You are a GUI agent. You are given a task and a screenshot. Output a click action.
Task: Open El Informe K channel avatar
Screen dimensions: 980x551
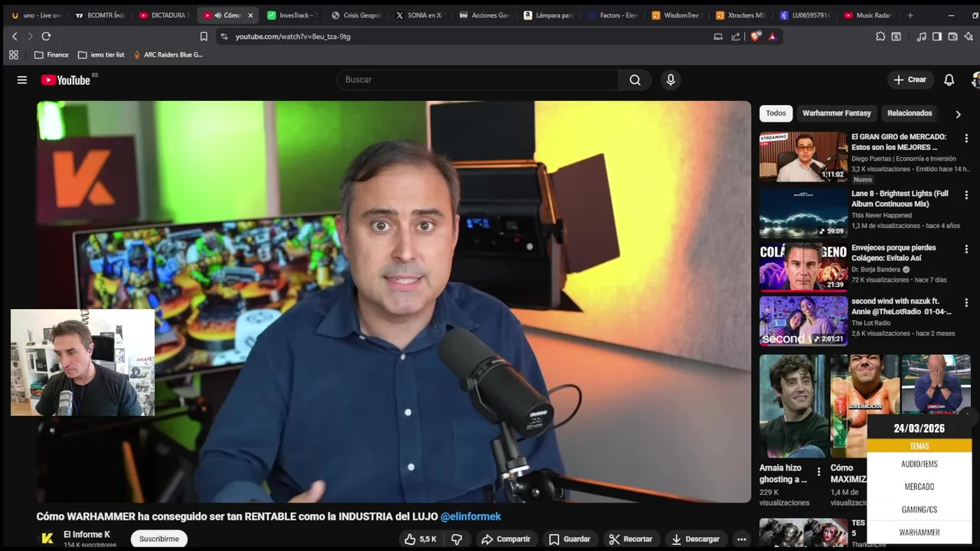[x=47, y=539]
